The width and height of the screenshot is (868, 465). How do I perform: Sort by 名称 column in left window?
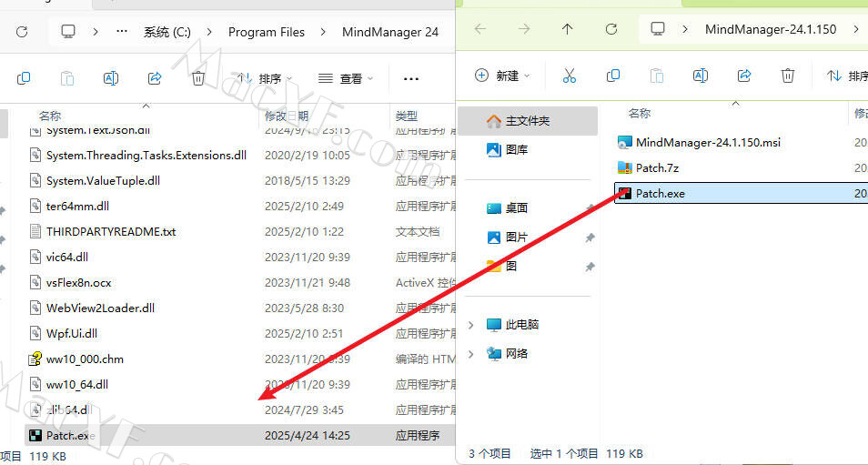[x=50, y=116]
